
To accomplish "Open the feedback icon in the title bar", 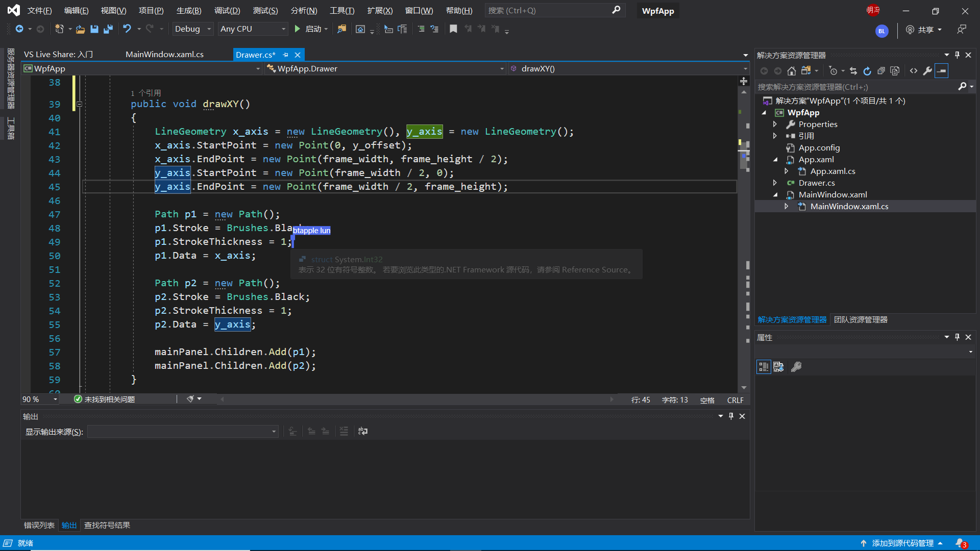I will (962, 30).
